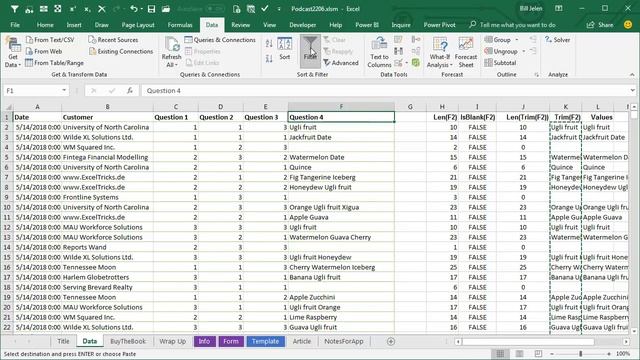640x360 pixels.
Task: Click Subtotal
Action: 500,63
